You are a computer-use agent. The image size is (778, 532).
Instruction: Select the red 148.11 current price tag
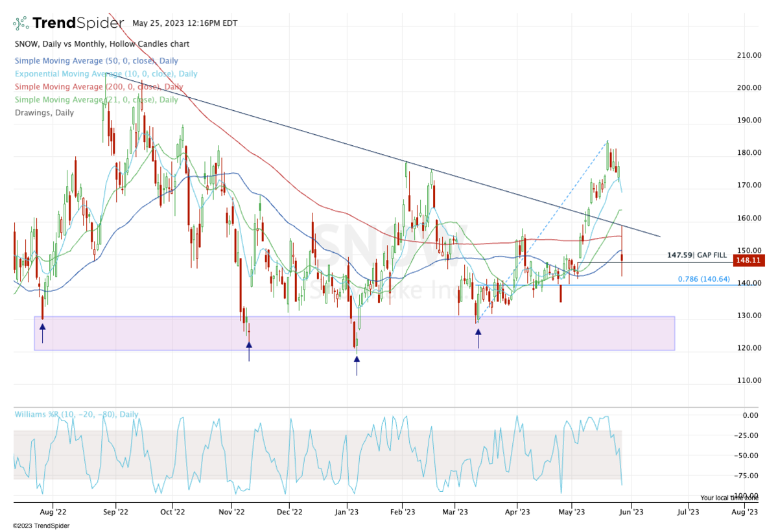pyautogui.click(x=748, y=260)
